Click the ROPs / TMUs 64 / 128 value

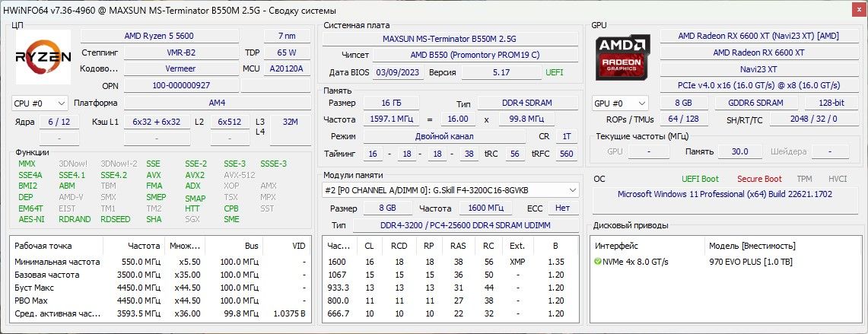pyautogui.click(x=684, y=119)
